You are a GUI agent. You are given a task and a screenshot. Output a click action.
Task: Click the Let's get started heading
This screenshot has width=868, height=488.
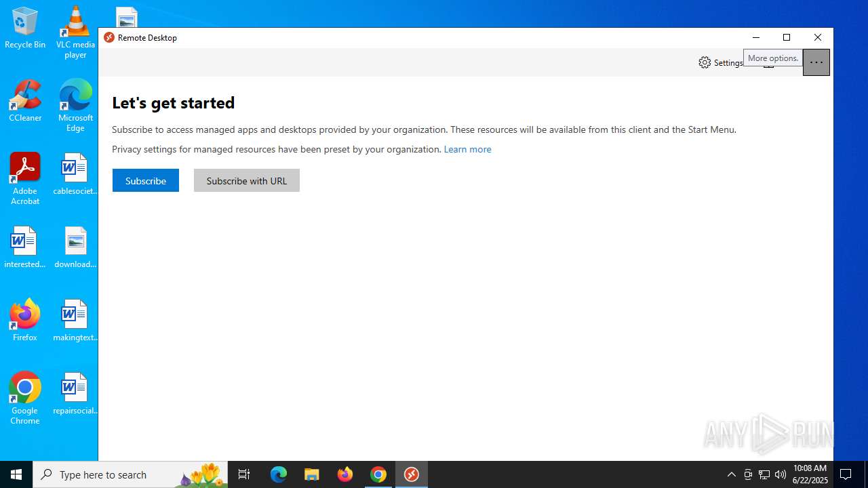coord(174,102)
